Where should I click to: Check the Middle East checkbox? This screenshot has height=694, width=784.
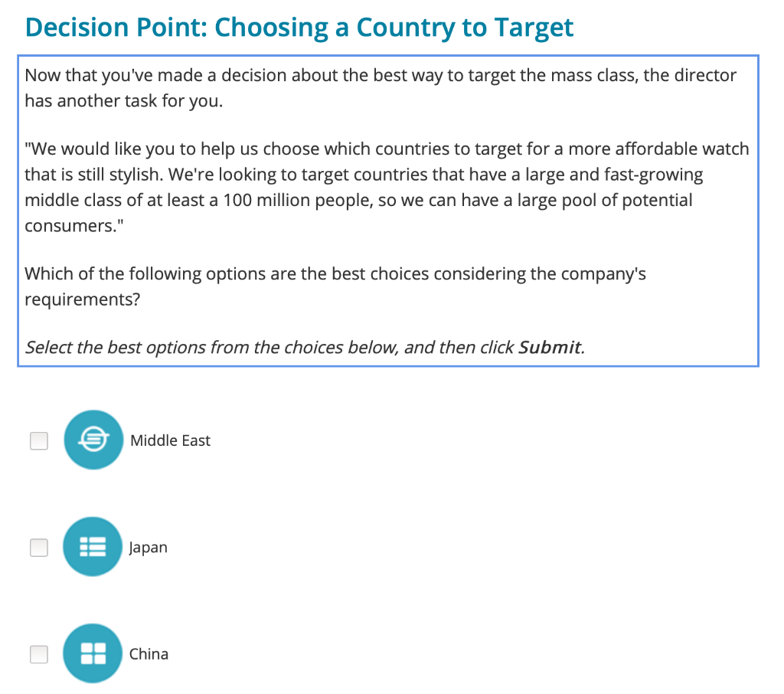click(x=38, y=440)
